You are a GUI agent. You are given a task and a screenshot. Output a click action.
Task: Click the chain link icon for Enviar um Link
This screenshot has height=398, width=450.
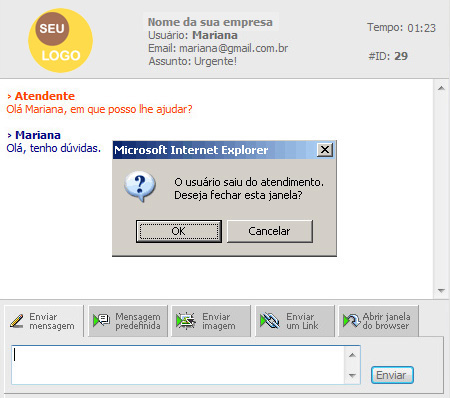tap(270, 321)
